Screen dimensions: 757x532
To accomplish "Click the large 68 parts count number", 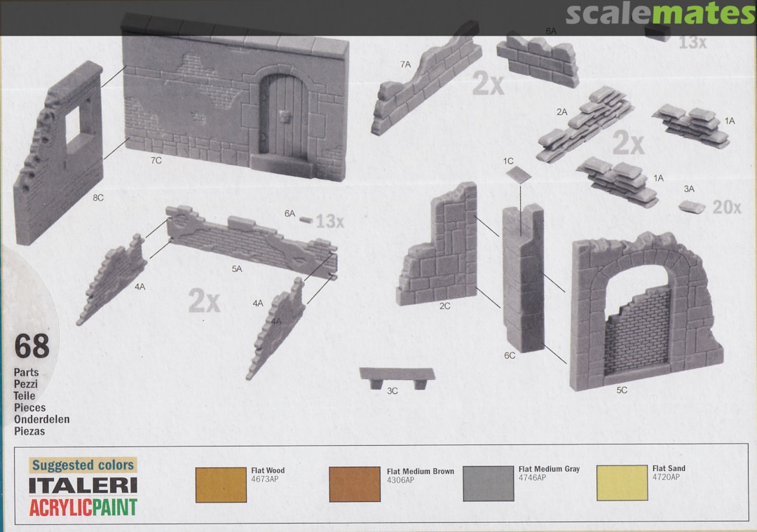I will pyautogui.click(x=32, y=347).
